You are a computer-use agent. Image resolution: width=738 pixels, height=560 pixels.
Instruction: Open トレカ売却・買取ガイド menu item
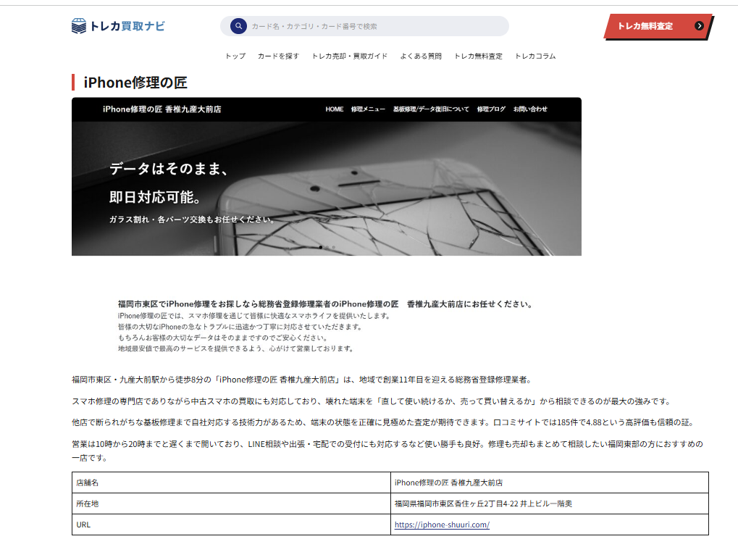click(350, 56)
